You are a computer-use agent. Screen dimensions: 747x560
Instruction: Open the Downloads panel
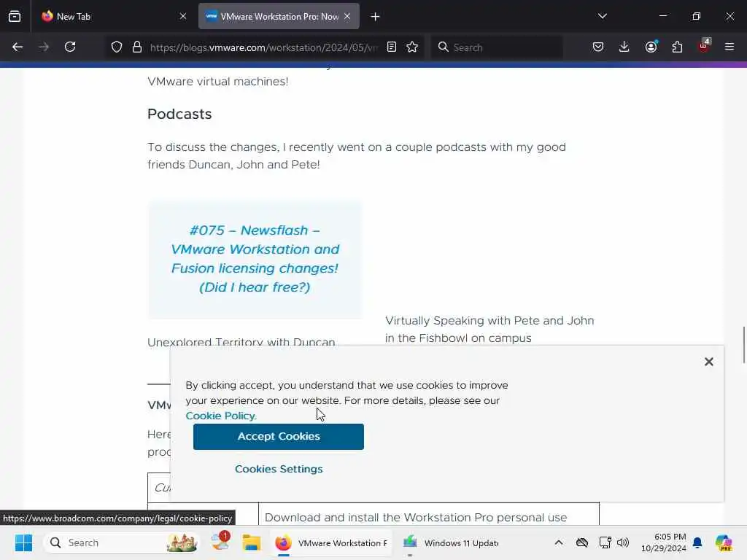click(624, 47)
